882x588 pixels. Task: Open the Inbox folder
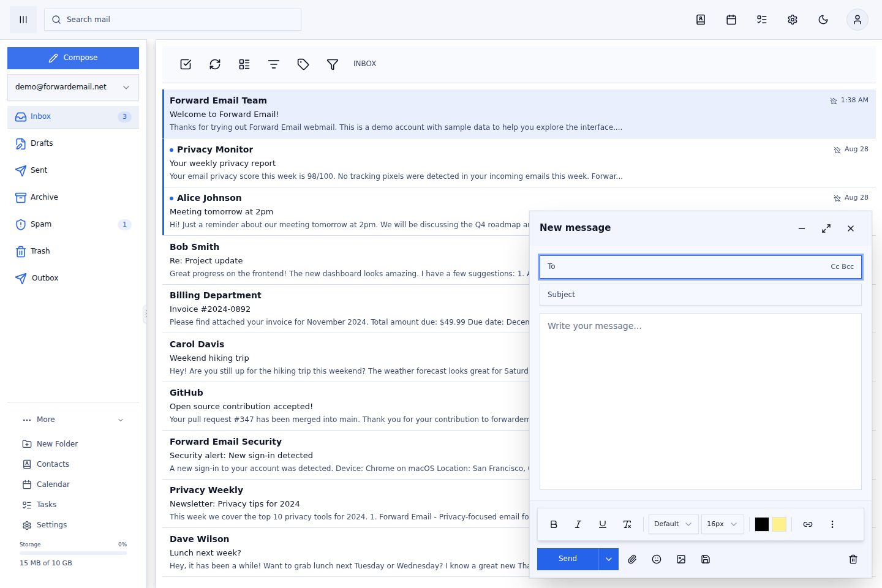73,116
